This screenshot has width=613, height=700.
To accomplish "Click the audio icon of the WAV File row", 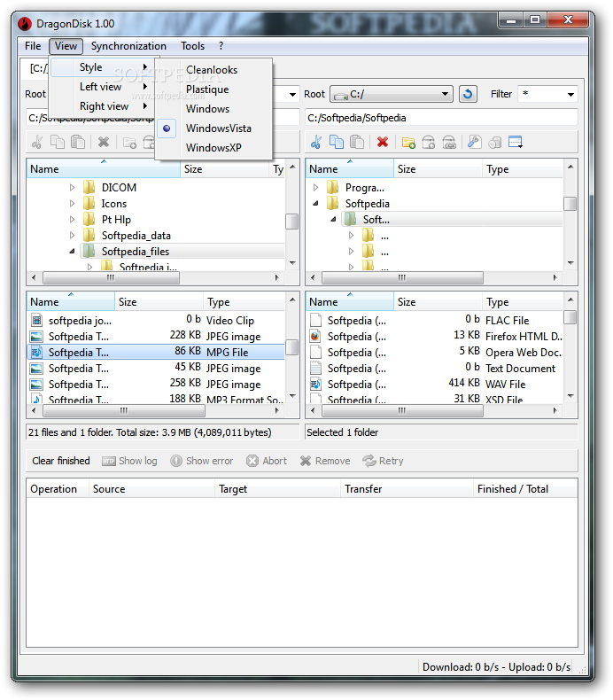I will click(315, 384).
